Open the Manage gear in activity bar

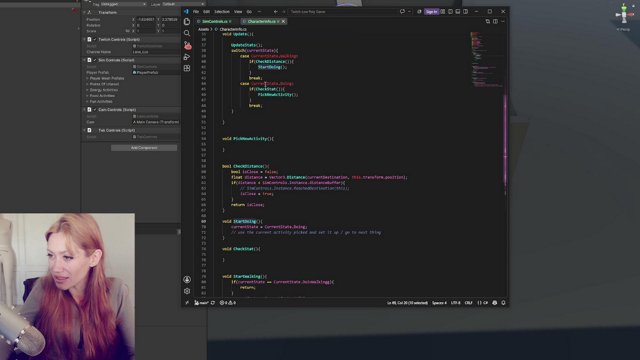pyautogui.click(x=187, y=291)
